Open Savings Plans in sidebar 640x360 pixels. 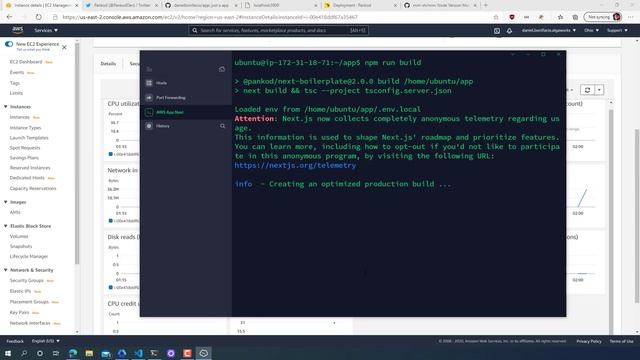tap(24, 158)
